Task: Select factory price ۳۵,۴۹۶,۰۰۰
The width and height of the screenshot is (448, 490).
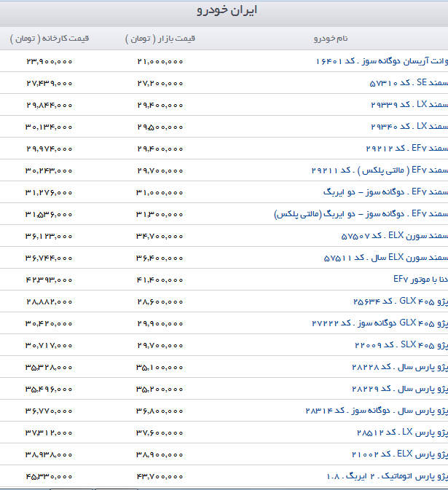Action: 49,390
